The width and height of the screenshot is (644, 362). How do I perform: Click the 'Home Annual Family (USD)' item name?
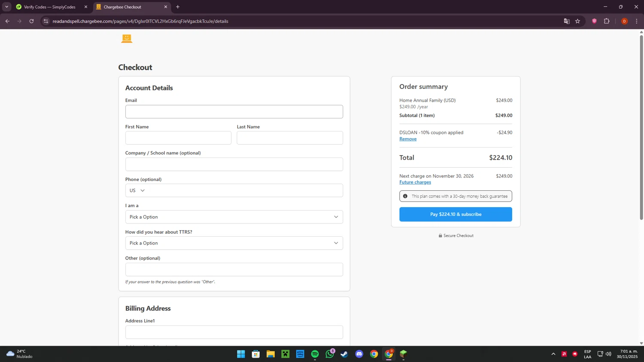428,100
